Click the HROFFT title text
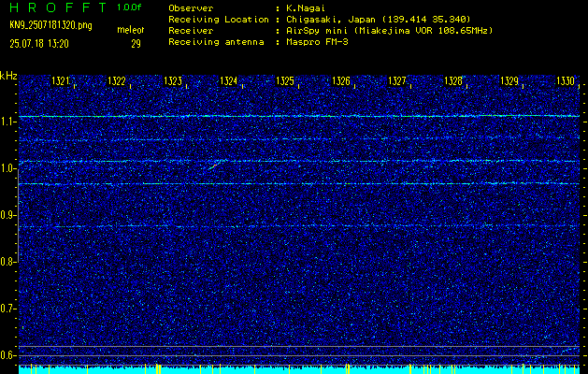The image size is (588, 374). tap(58, 7)
